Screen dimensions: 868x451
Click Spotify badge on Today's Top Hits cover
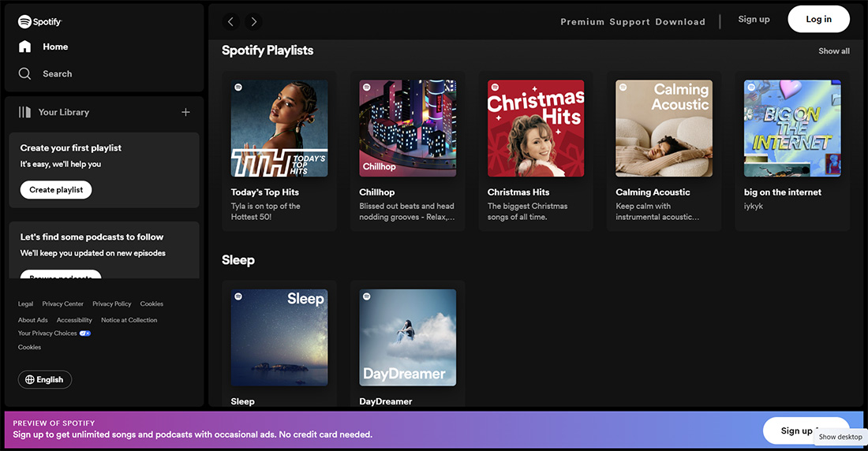point(238,87)
